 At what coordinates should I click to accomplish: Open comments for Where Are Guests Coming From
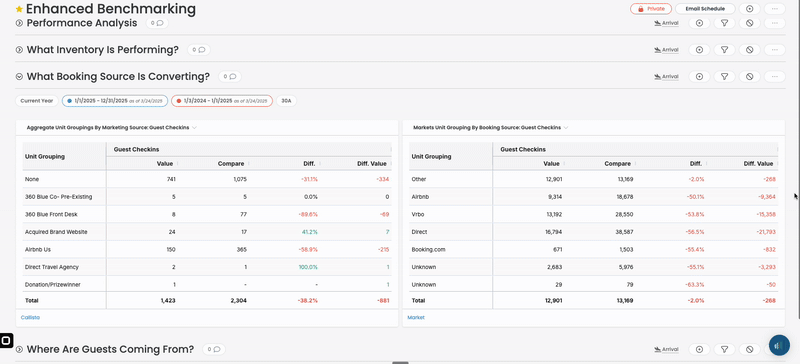[214, 349]
